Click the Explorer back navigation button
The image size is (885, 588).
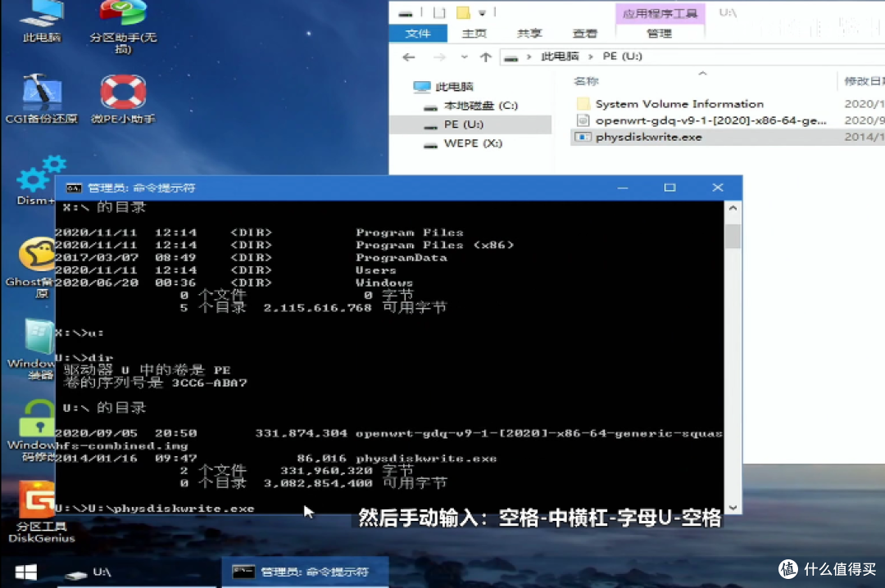pos(408,56)
